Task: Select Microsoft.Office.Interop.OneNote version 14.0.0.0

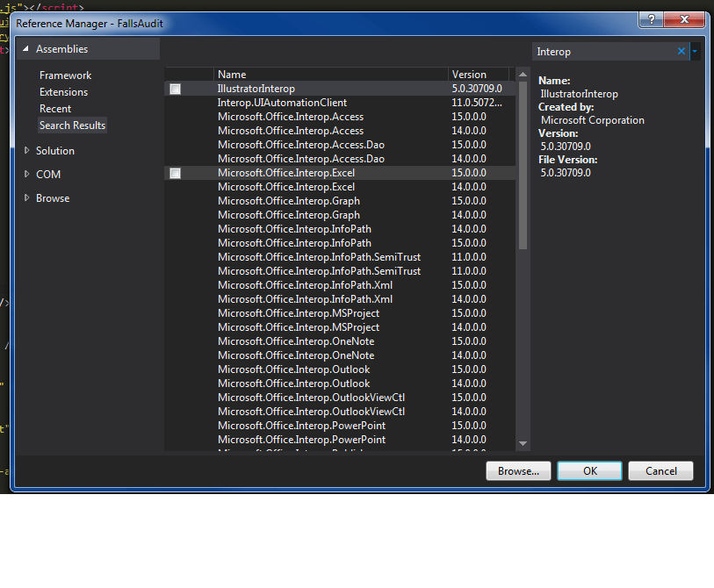Action: coord(340,355)
